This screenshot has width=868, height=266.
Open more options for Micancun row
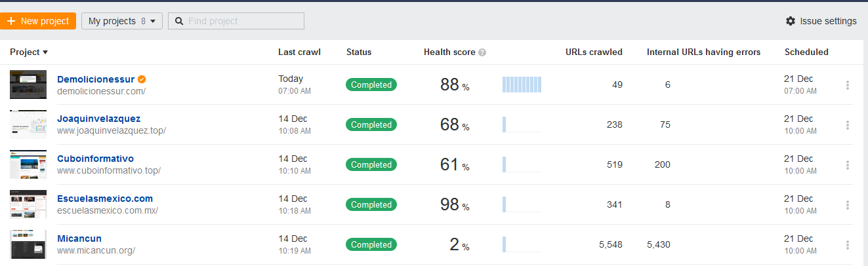click(848, 245)
